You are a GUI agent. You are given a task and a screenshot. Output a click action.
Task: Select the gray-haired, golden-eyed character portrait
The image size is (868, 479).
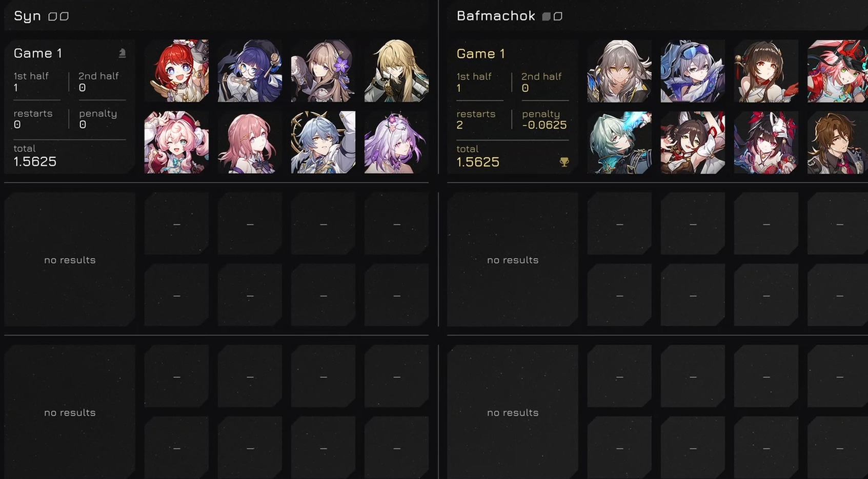pos(619,71)
